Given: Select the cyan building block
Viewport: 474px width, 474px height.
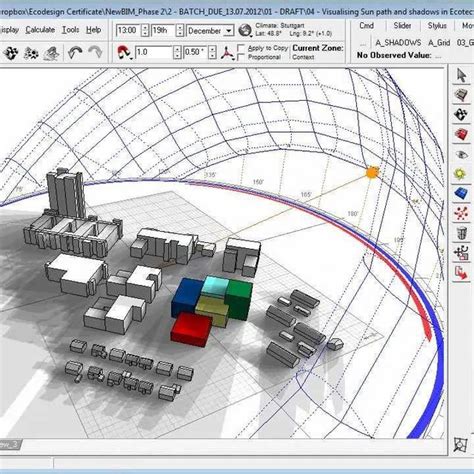Looking at the screenshot, I should (215, 286).
